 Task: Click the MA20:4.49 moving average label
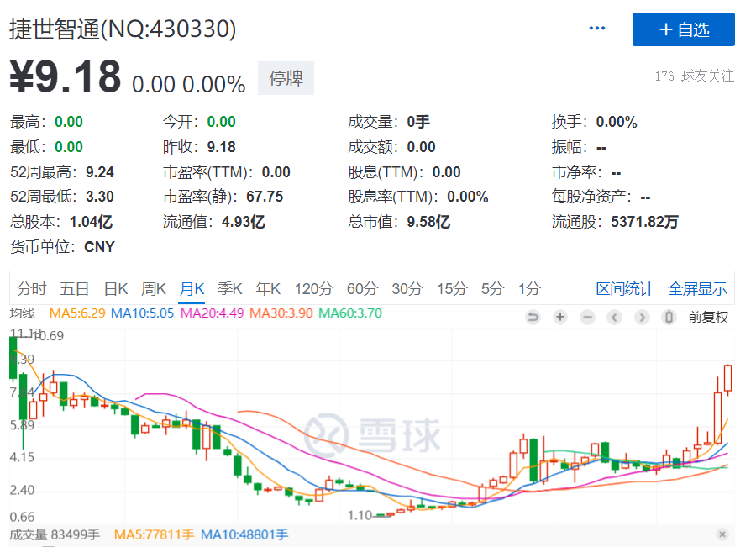[x=213, y=313]
